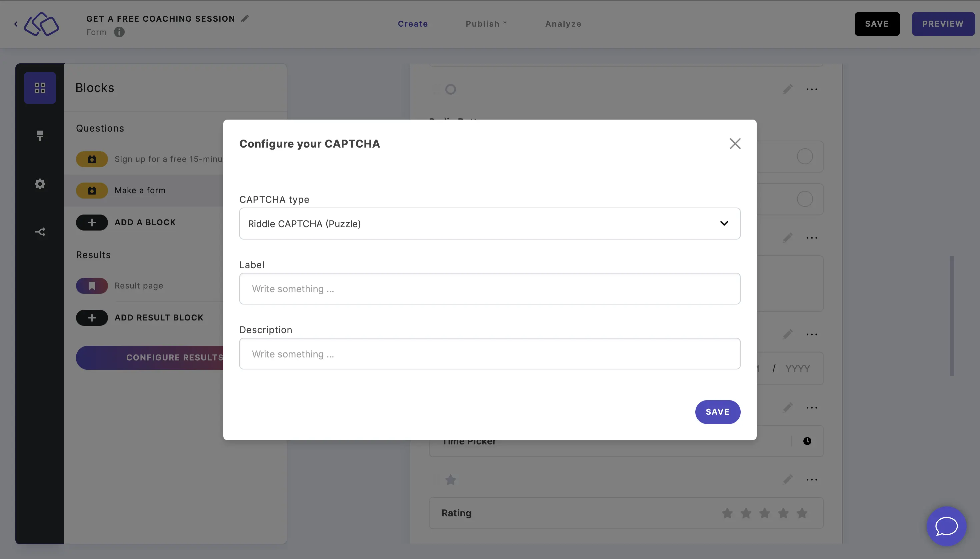Click the time picker clock icon
This screenshot has width=980, height=559.
807,441
